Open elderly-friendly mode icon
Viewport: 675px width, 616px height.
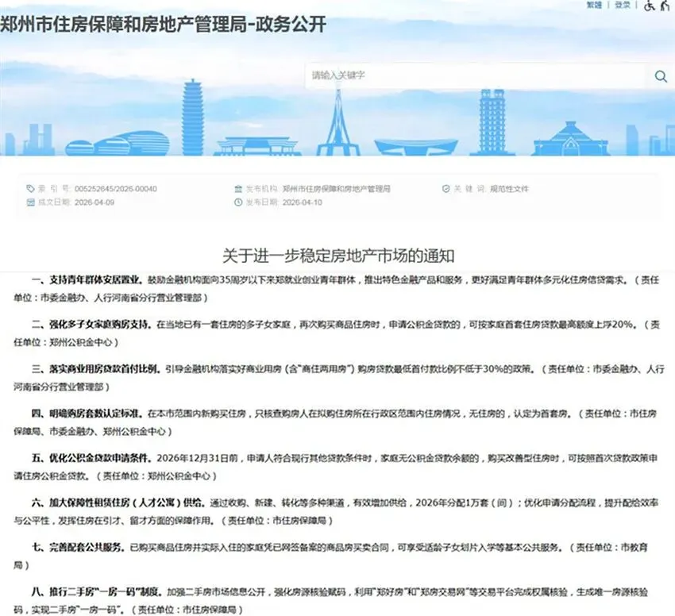(665, 6)
